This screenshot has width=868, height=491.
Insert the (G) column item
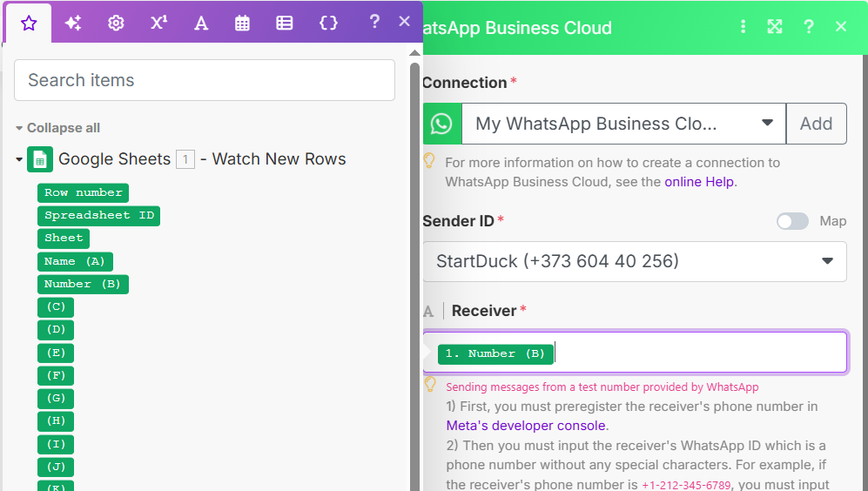56,398
